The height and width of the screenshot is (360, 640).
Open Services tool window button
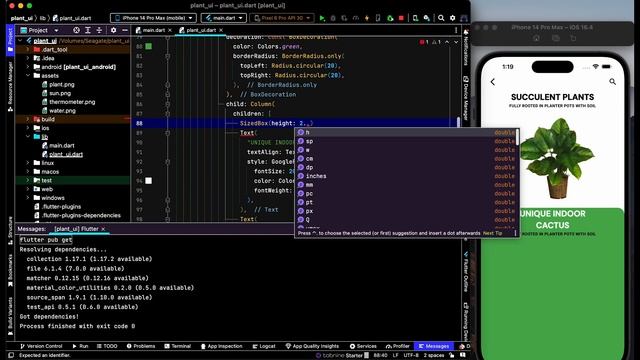pyautogui.click(x=363, y=346)
